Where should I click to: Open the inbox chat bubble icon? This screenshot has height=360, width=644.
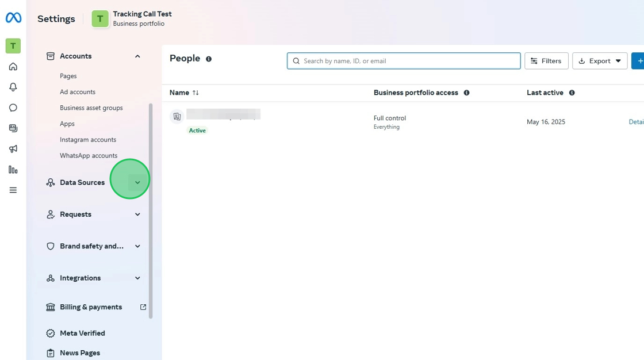[x=13, y=108]
